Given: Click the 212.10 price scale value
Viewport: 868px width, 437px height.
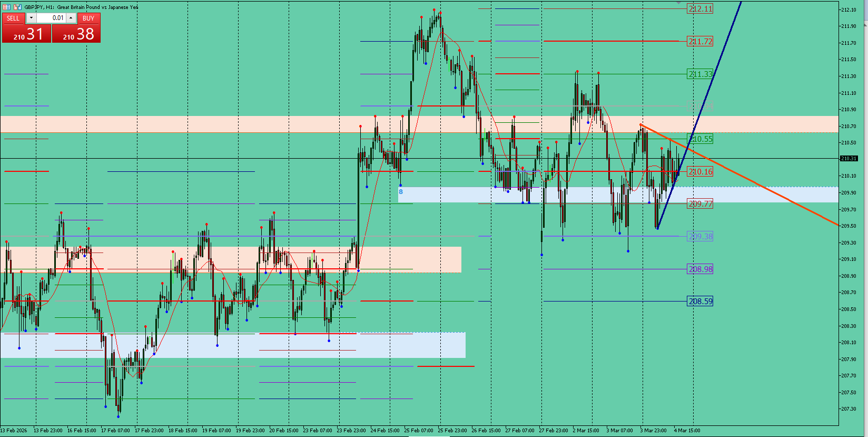Looking at the screenshot, I should (x=849, y=9).
